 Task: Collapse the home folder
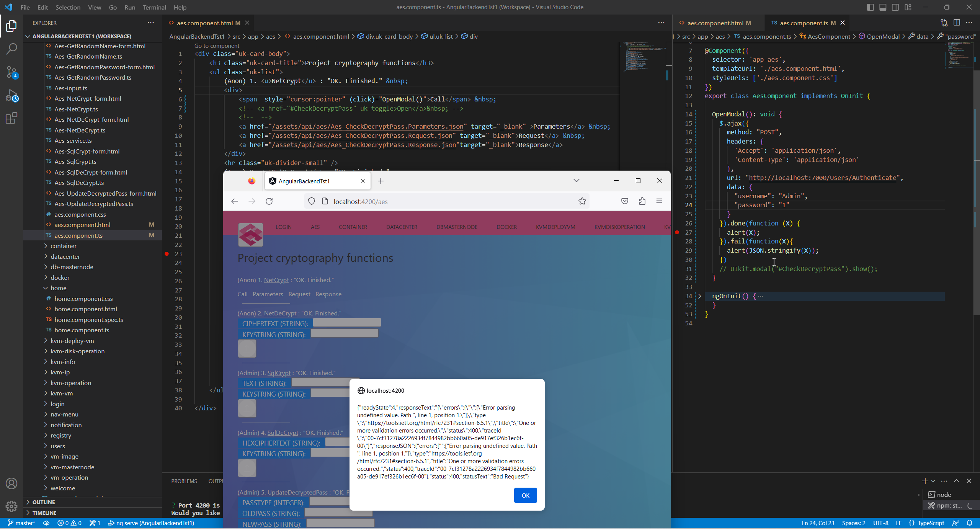click(58, 288)
